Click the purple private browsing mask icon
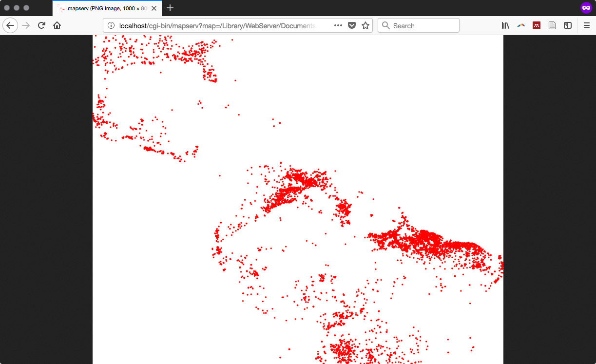Screen dimensions: 596x364 tap(585, 8)
